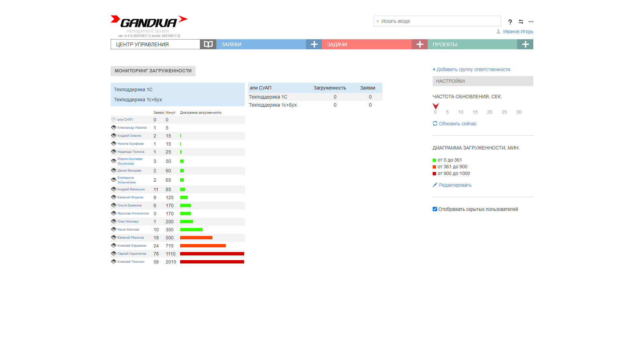Click the swap arrows icon in header

tap(521, 21)
